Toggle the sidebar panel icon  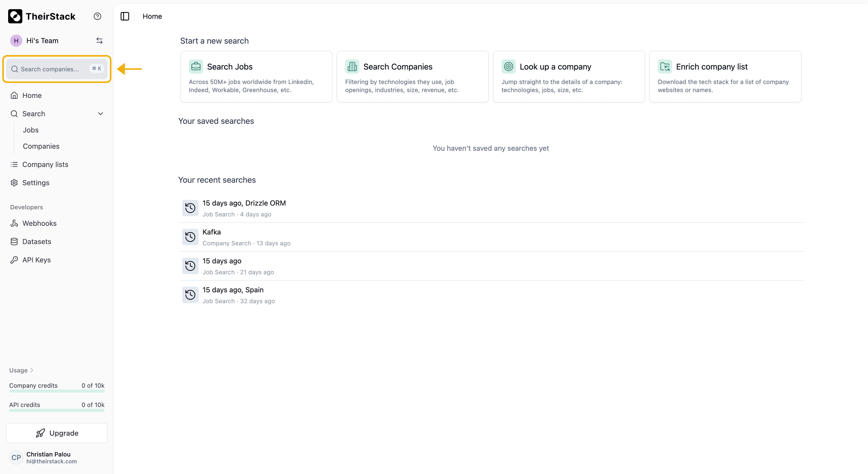(x=125, y=16)
